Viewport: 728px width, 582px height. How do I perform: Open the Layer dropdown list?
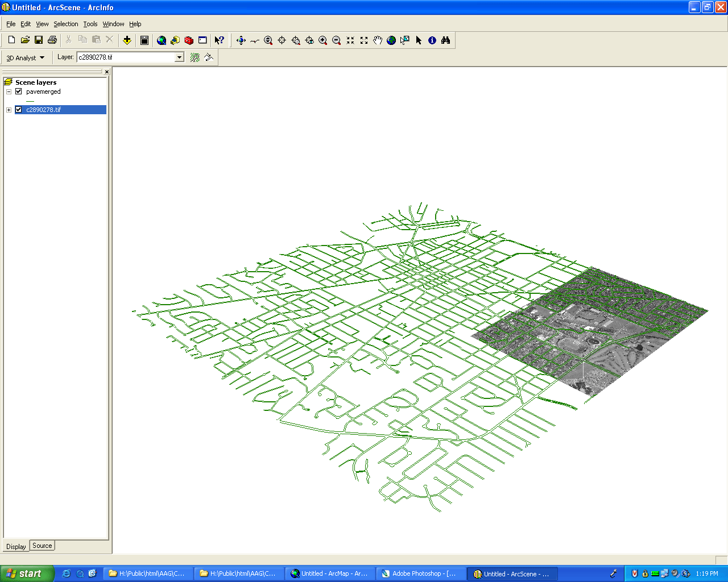179,57
